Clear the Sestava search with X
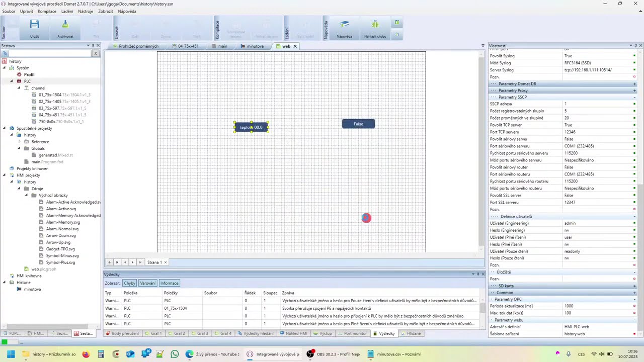The height and width of the screenshot is (362, 644). pyautogui.click(x=95, y=53)
